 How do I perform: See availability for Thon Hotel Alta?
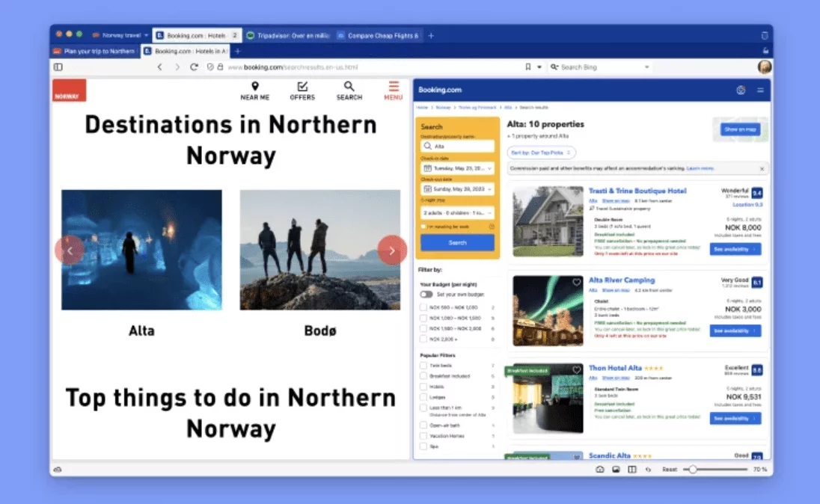[x=735, y=418]
